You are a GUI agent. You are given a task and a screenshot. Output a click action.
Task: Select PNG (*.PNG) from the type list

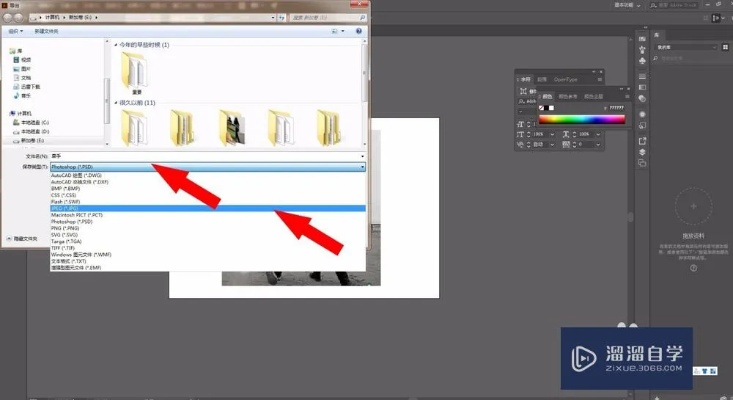point(208,228)
